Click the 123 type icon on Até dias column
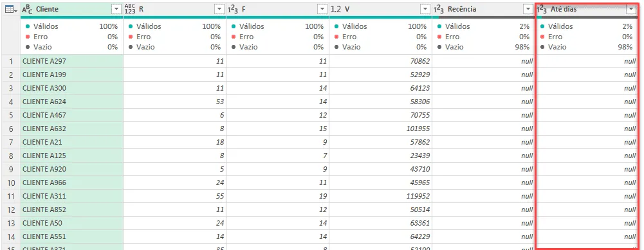Screen dimensions: 644x250 (x=542, y=10)
